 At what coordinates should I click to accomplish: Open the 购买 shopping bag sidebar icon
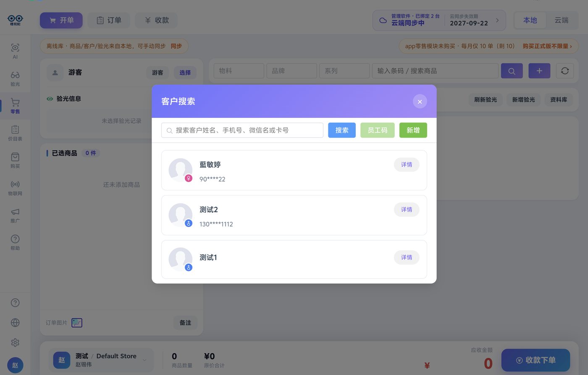(x=15, y=160)
